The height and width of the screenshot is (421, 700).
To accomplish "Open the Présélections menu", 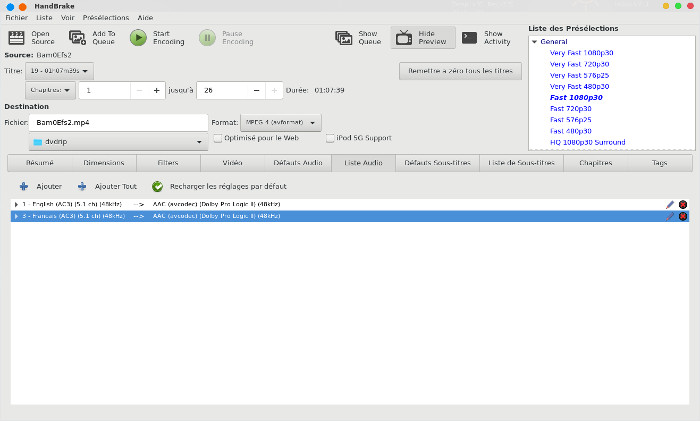I will click(105, 18).
